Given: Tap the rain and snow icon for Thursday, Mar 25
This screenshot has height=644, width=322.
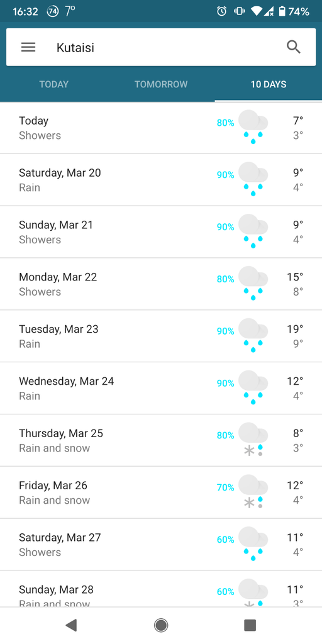Looking at the screenshot, I should 253,439.
